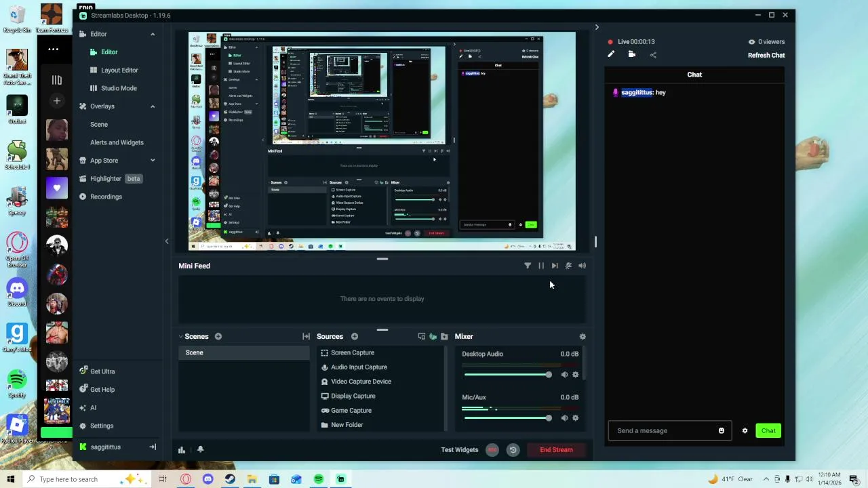Log out via arrow beside saggitittus
868x488 pixels.
[x=153, y=447]
